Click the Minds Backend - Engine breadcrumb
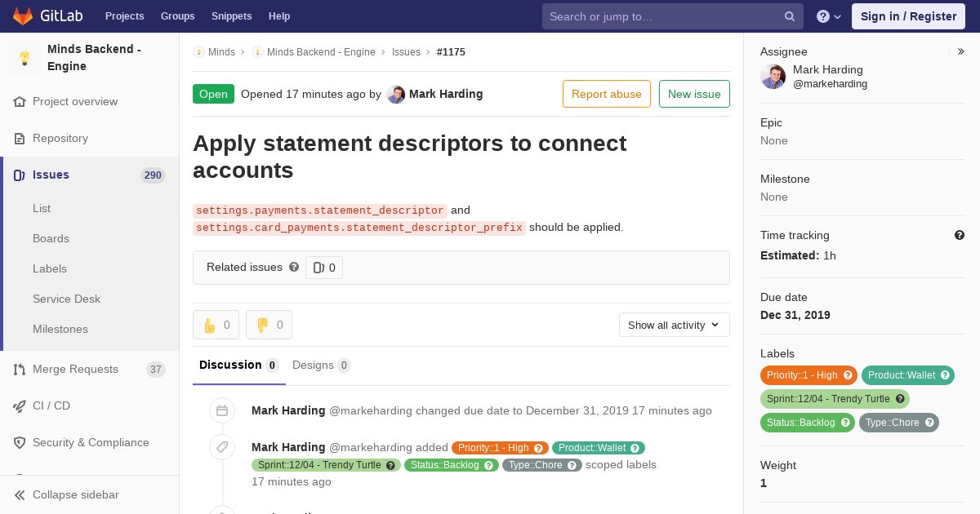This screenshot has width=980, height=514. pyautogui.click(x=321, y=52)
